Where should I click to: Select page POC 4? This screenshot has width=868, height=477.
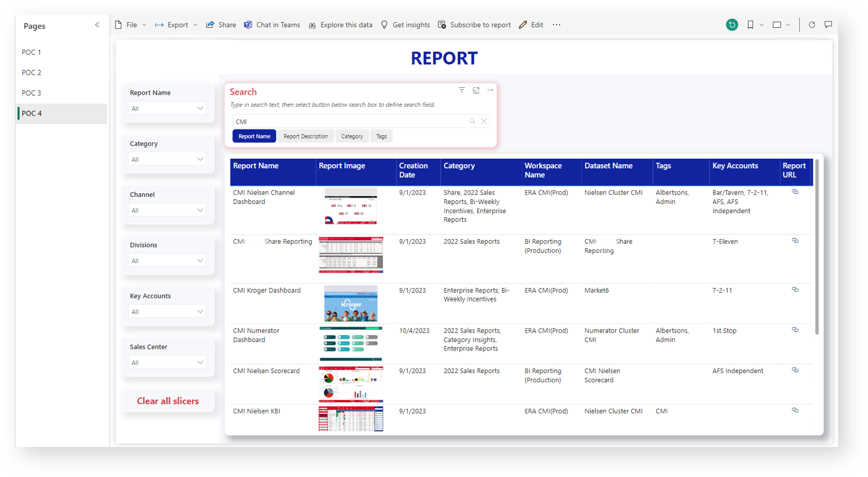(x=62, y=113)
